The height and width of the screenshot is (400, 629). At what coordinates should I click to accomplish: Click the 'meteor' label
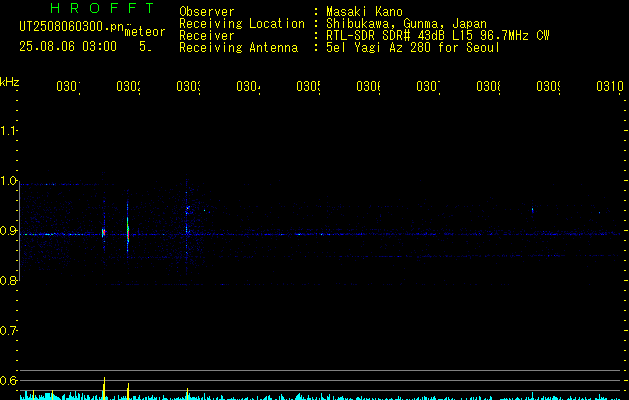coord(145,32)
